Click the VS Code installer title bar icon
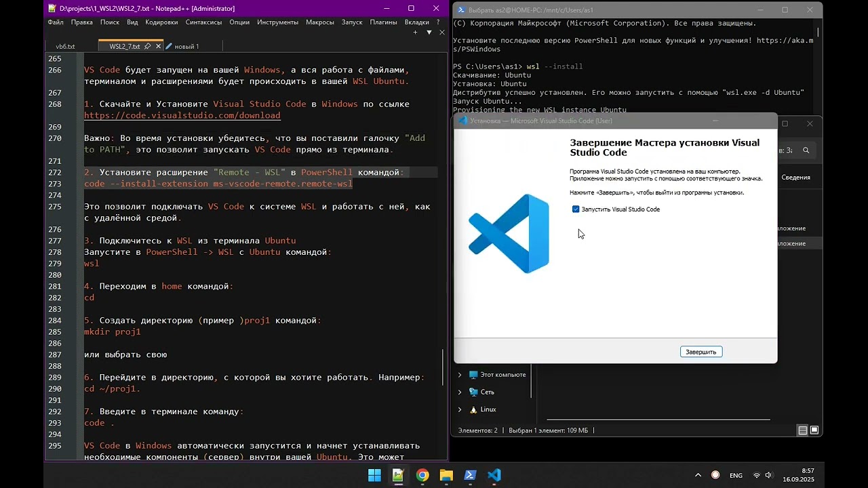Viewport: 868px width, 488px height. click(462, 121)
